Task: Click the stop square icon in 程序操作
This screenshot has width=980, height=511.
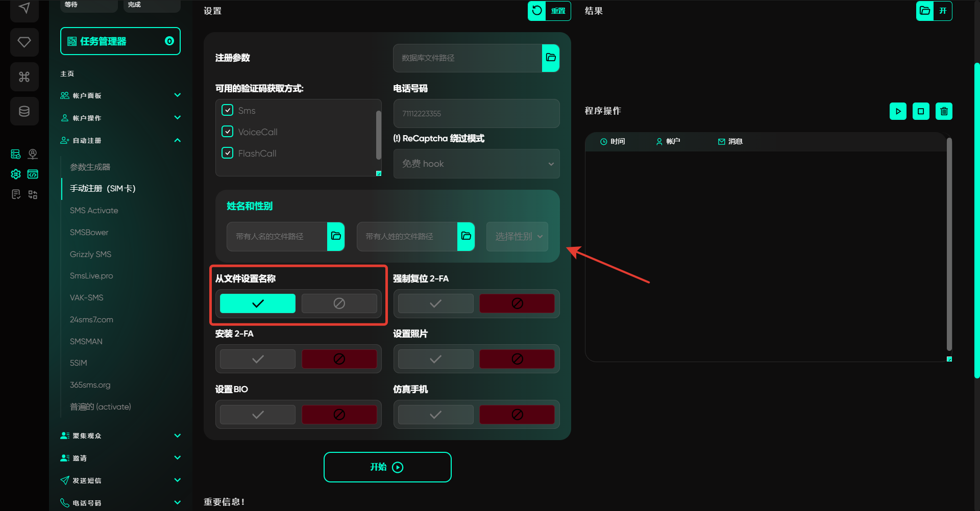Action: (x=921, y=111)
